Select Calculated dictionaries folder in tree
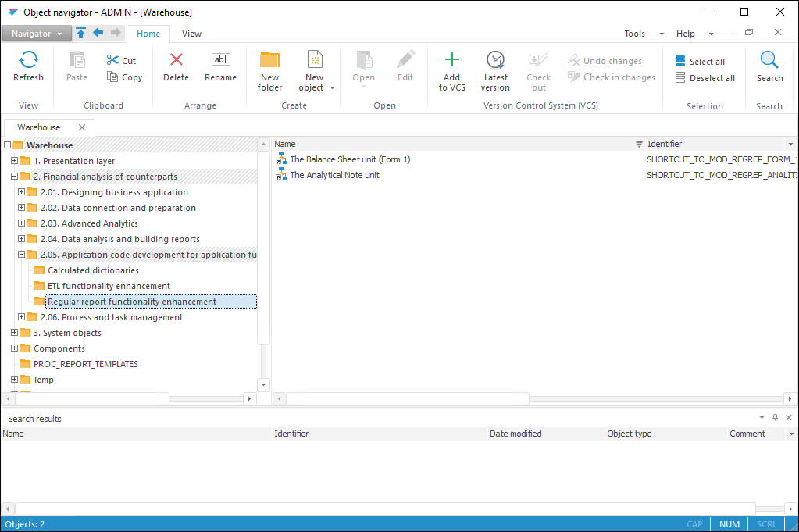This screenshot has width=799, height=532. tap(93, 270)
